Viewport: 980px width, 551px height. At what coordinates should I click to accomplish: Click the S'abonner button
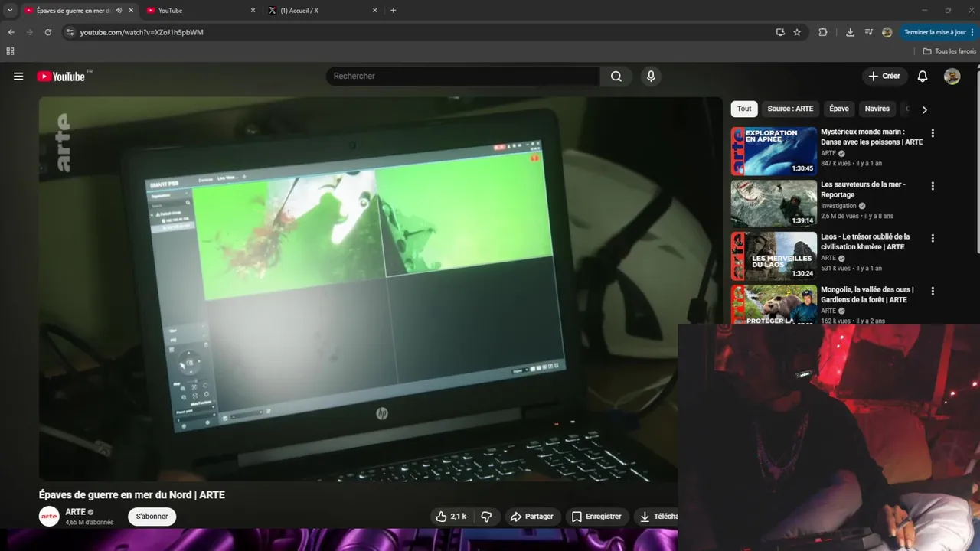(152, 517)
